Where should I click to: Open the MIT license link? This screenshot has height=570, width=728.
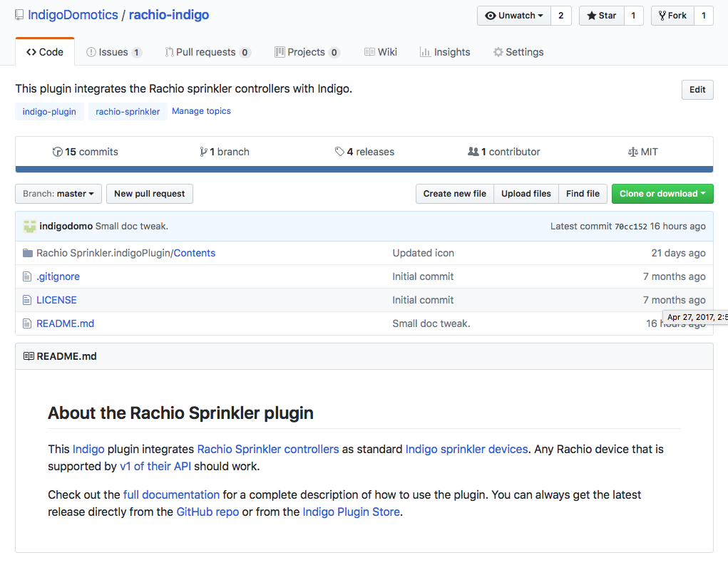click(643, 152)
